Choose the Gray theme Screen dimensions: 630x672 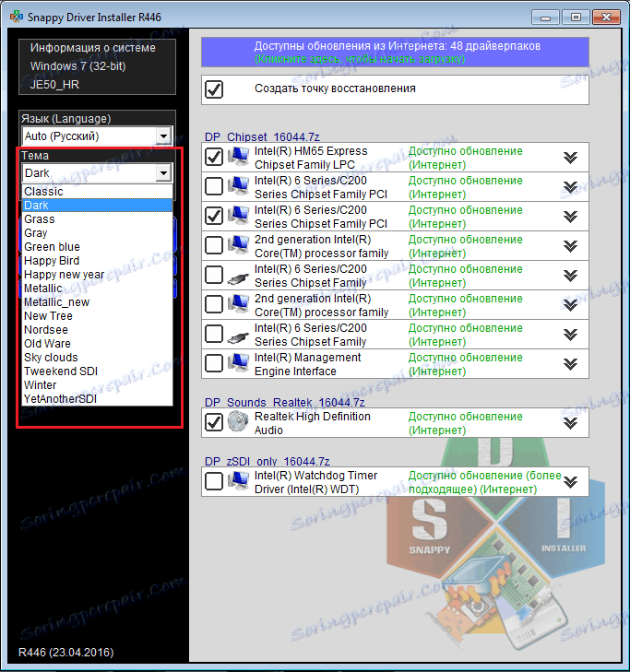click(x=98, y=233)
